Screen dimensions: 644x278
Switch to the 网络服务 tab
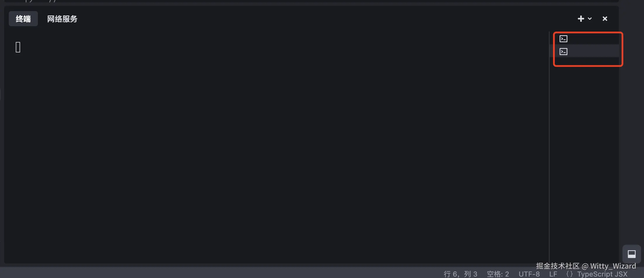coord(62,19)
